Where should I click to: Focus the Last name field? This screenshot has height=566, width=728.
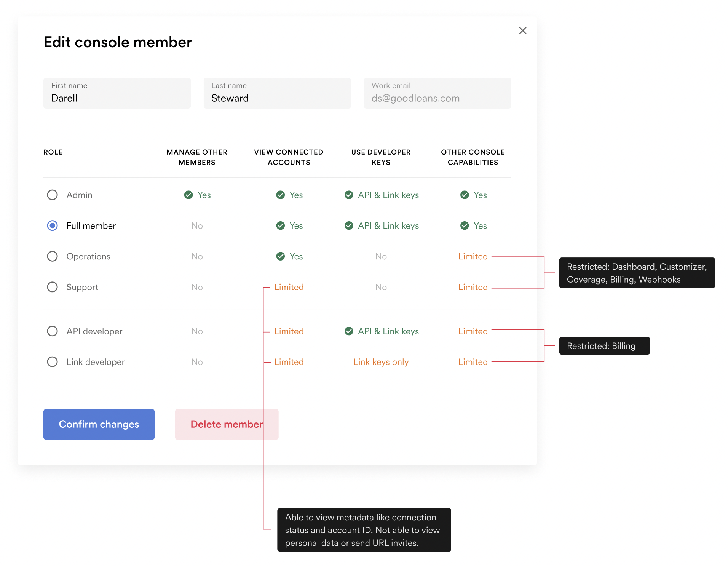(x=277, y=94)
